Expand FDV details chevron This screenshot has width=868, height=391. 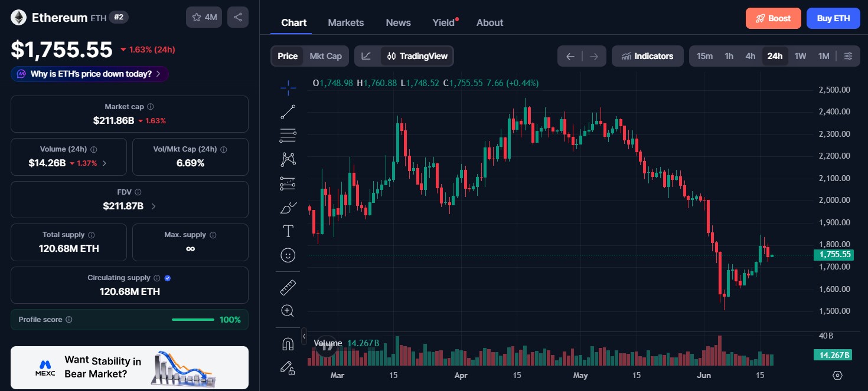[154, 206]
